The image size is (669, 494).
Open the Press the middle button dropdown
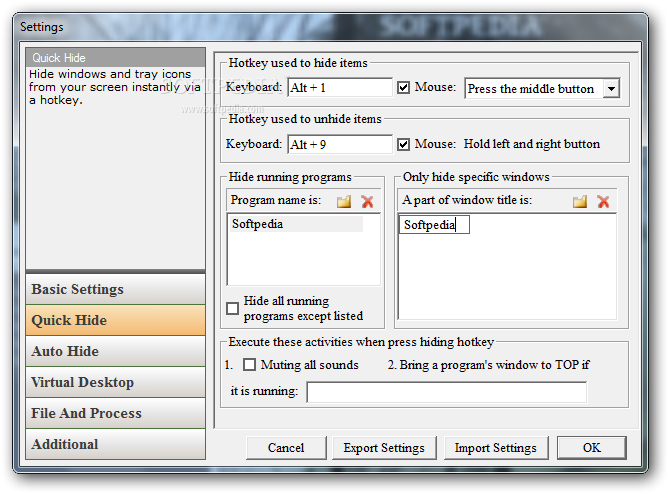[x=611, y=88]
